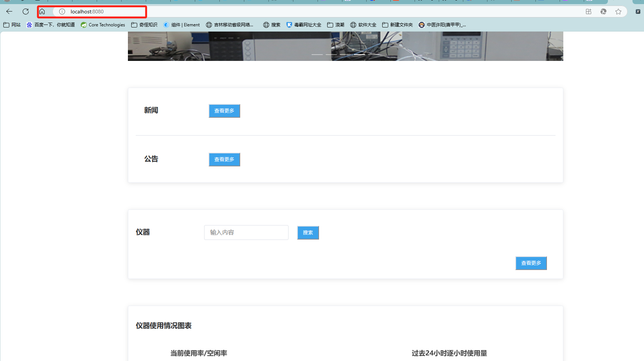This screenshot has width=644, height=361.
Task: Click 查看更多 in the 新闻 section
Action: pyautogui.click(x=224, y=111)
